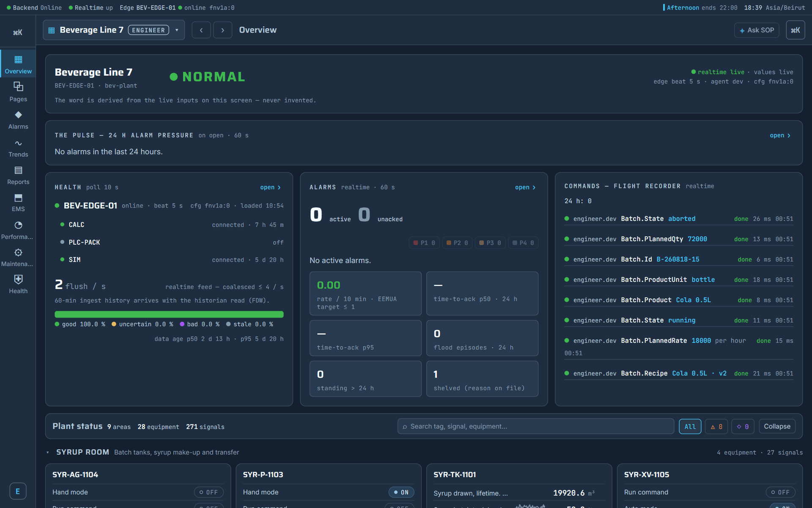Click the Ask SOP button

point(757,30)
